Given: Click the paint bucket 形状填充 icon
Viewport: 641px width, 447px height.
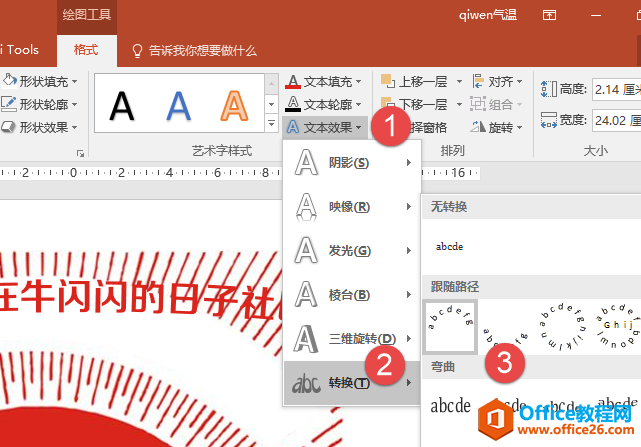Looking at the screenshot, I should pos(9,80).
